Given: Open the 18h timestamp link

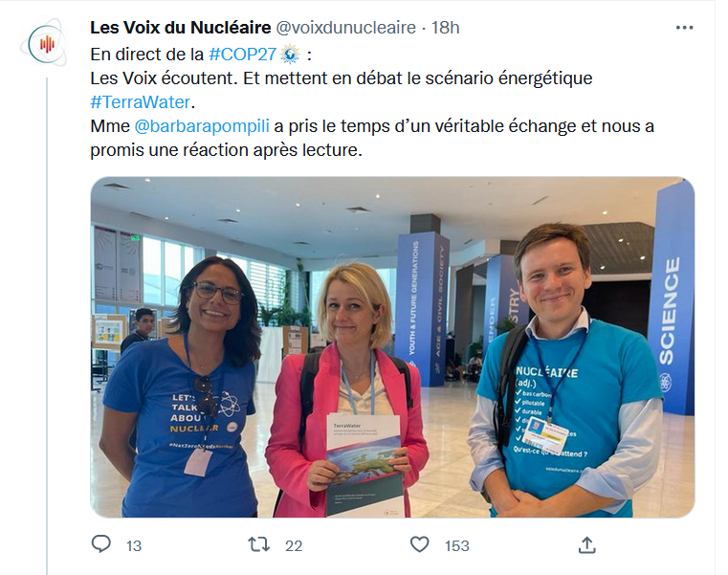Looking at the screenshot, I should [445, 28].
